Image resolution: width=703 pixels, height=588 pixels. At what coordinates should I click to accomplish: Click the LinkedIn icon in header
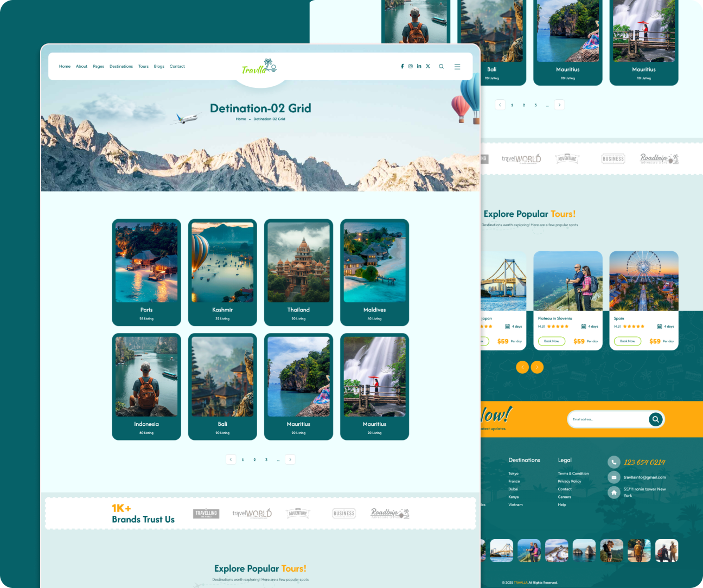click(419, 66)
